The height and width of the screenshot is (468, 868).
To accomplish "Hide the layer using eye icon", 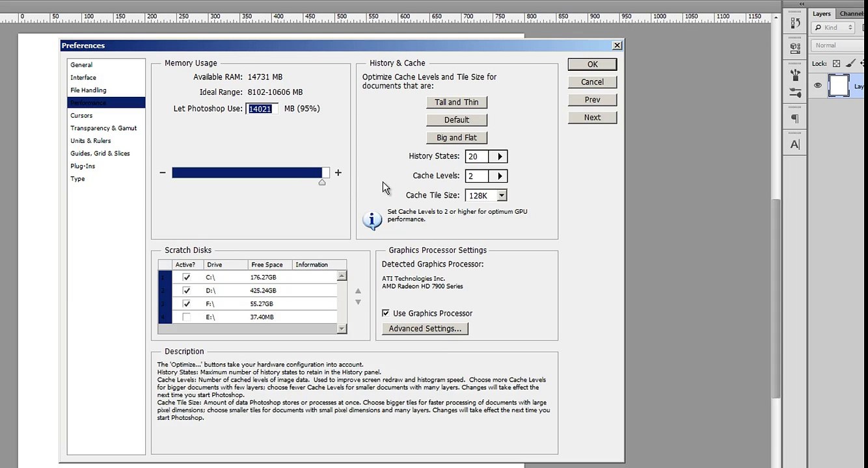I will [818, 85].
